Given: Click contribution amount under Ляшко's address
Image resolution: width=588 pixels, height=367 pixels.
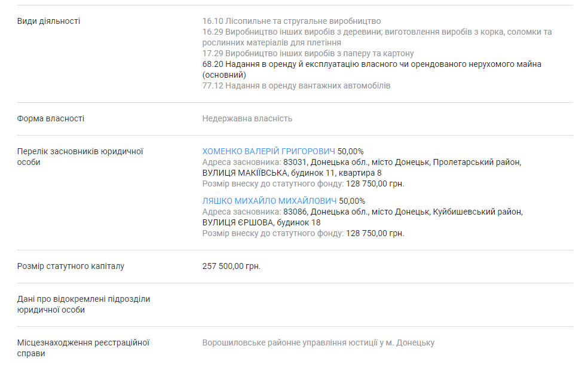Looking at the screenshot, I should (x=375, y=233).
